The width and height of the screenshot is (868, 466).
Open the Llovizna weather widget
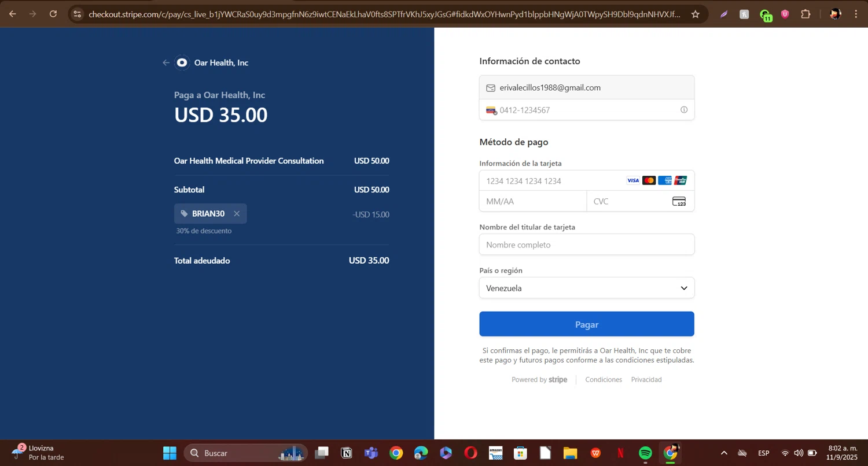point(38,452)
